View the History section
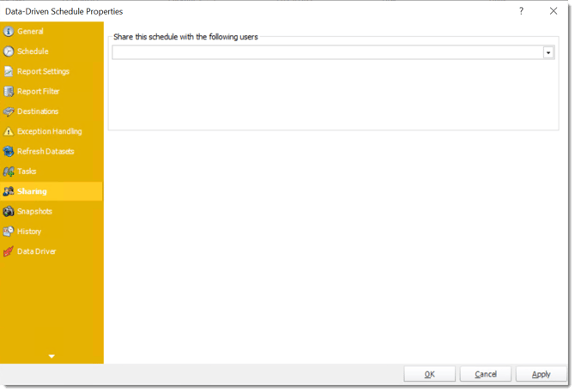Image resolution: width=575 pixels, height=392 pixels. click(29, 232)
